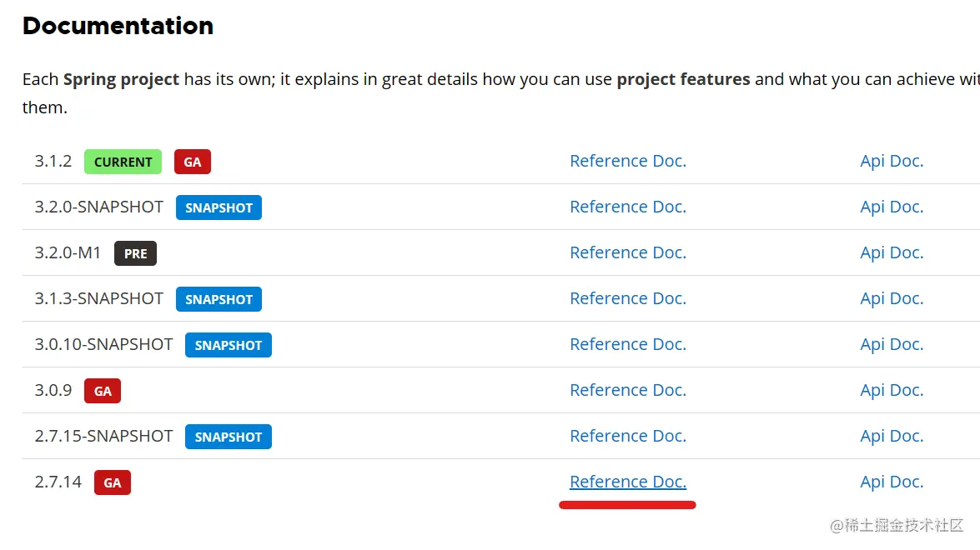The height and width of the screenshot is (550, 980).
Task: Click the GA badge beside 2.7.14
Action: click(113, 482)
